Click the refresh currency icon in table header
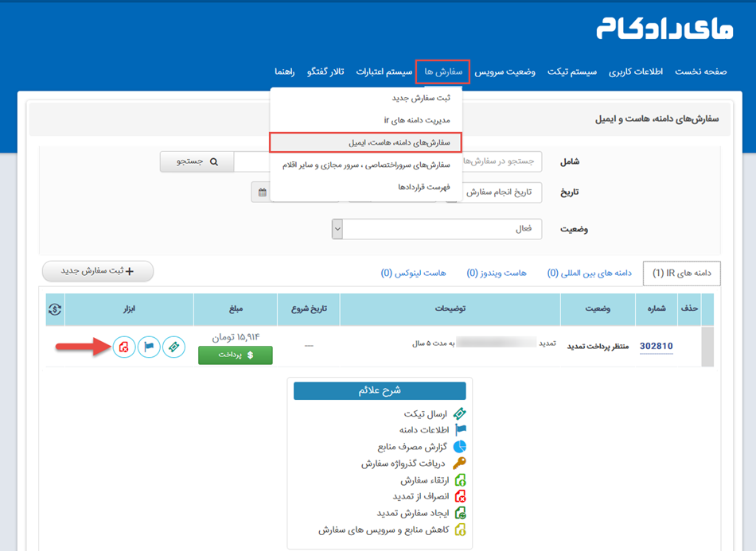This screenshot has width=756, height=551. 55,309
